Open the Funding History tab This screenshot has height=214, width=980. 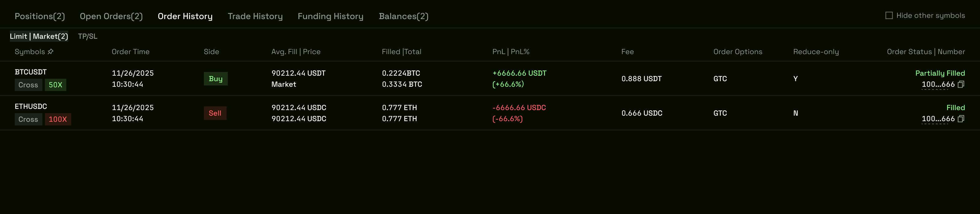point(330,16)
